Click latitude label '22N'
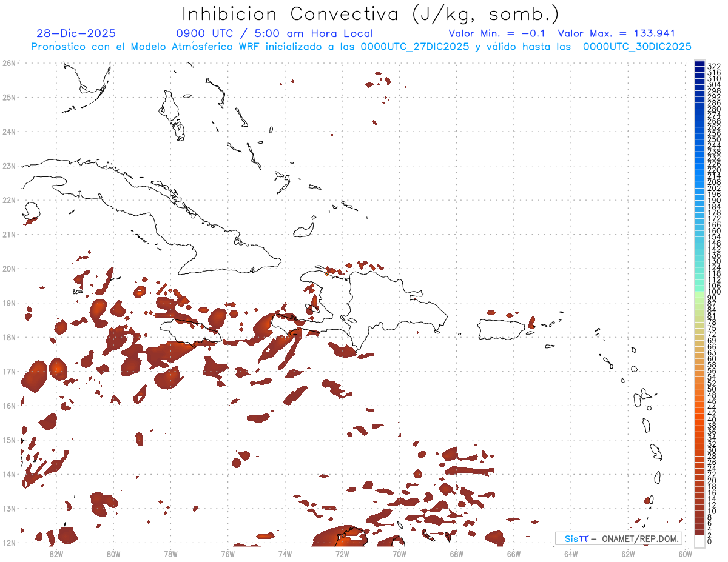 pos(9,200)
